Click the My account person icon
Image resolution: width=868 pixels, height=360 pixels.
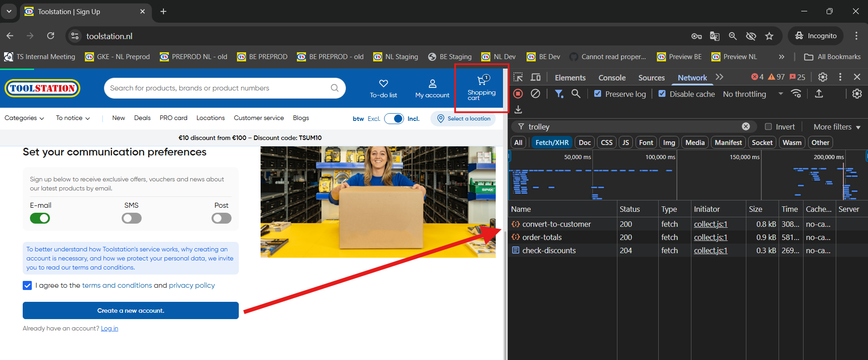click(x=432, y=84)
